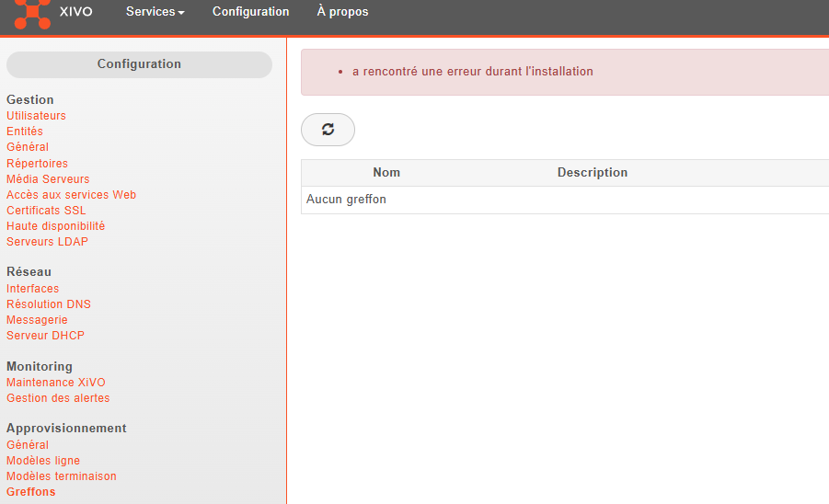Click the XiVO logo icon
829x504 pixels.
32,13
